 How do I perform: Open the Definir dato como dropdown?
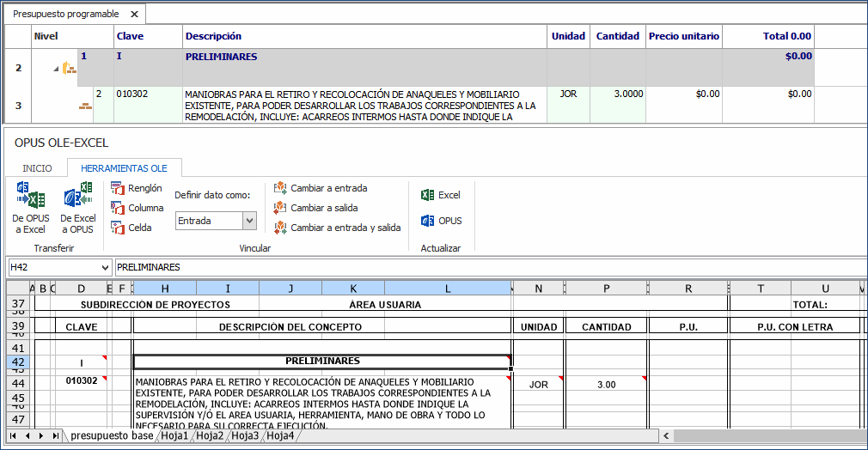(x=250, y=221)
